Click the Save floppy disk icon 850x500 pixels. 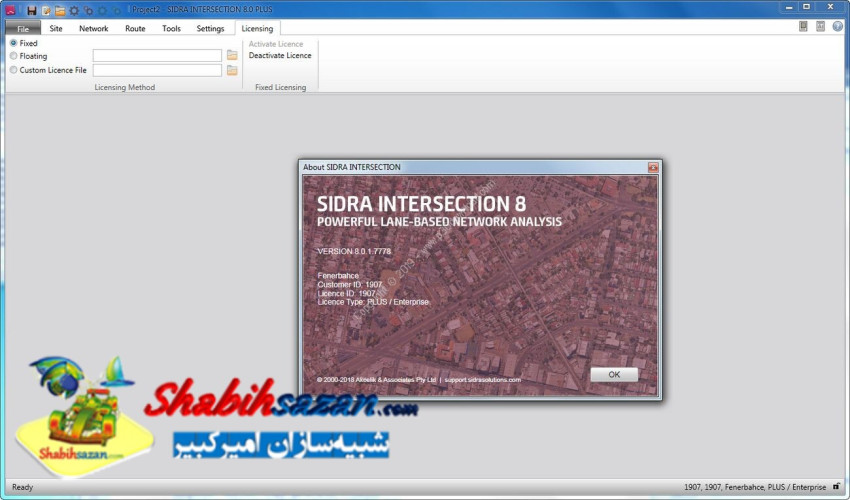pyautogui.click(x=32, y=10)
